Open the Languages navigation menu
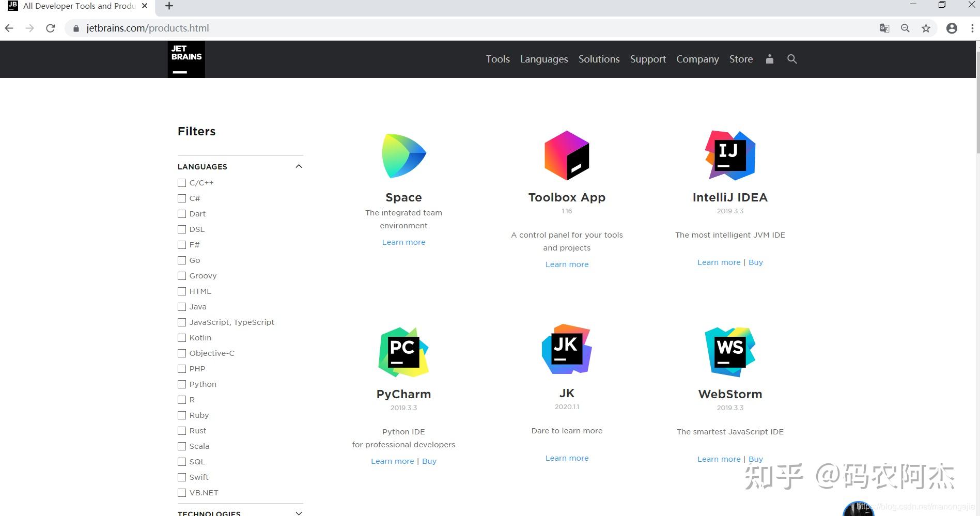The image size is (980, 516). point(544,59)
